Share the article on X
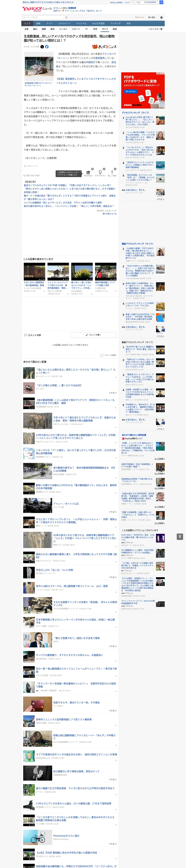The height and width of the screenshot is (868, 186). coord(42,47)
